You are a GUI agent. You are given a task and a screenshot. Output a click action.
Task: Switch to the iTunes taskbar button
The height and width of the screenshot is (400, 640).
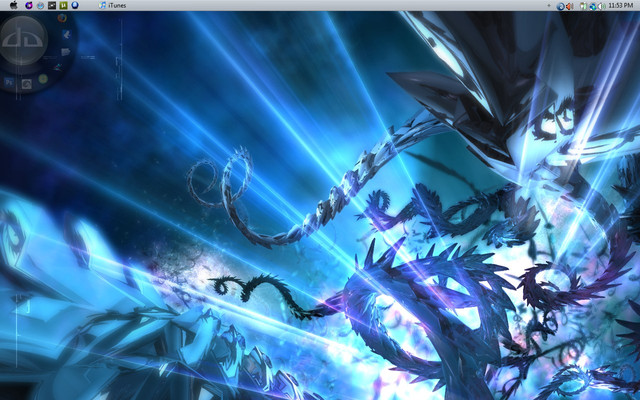(x=113, y=5)
